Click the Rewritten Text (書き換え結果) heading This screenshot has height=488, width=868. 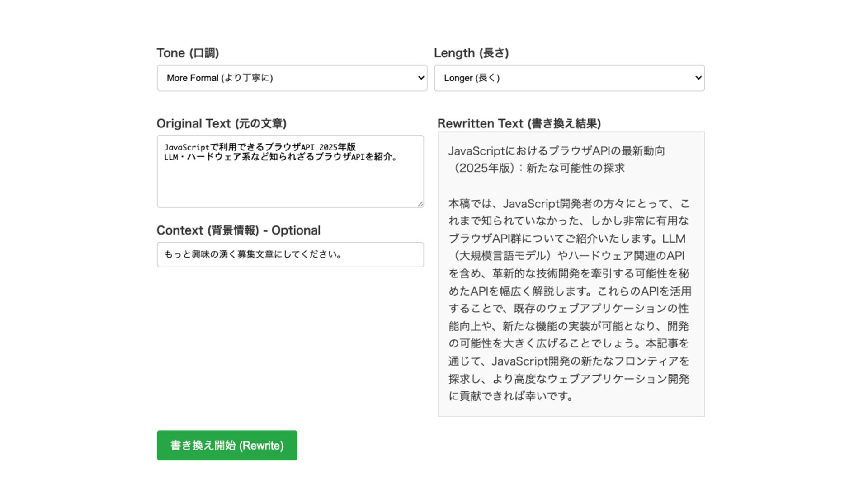[519, 123]
